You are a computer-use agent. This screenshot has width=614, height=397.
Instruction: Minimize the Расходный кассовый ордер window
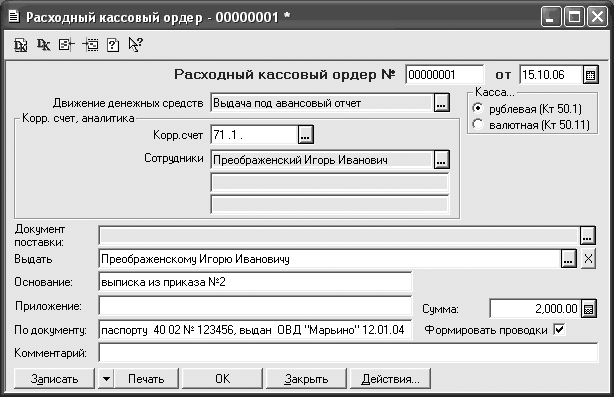click(x=551, y=17)
